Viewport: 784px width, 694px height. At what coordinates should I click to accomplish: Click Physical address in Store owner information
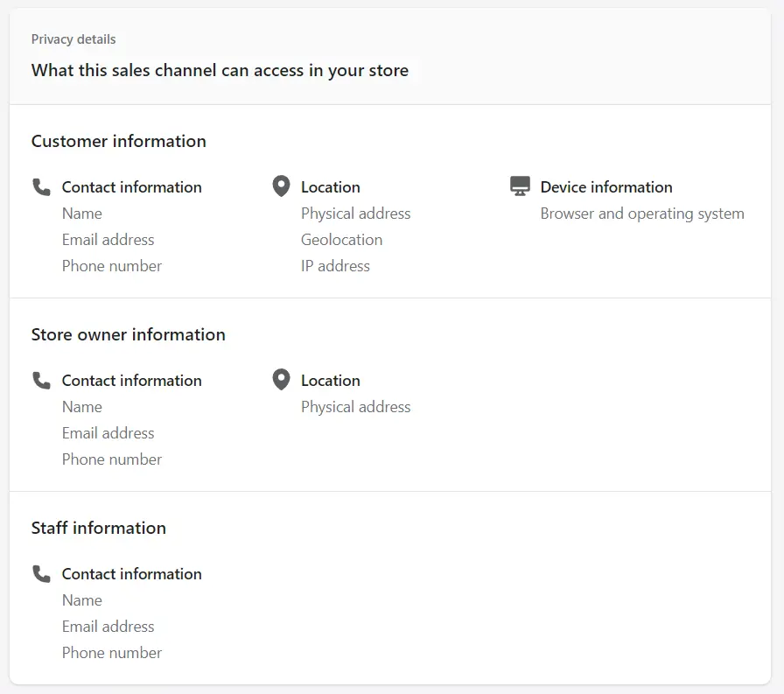[x=355, y=407]
